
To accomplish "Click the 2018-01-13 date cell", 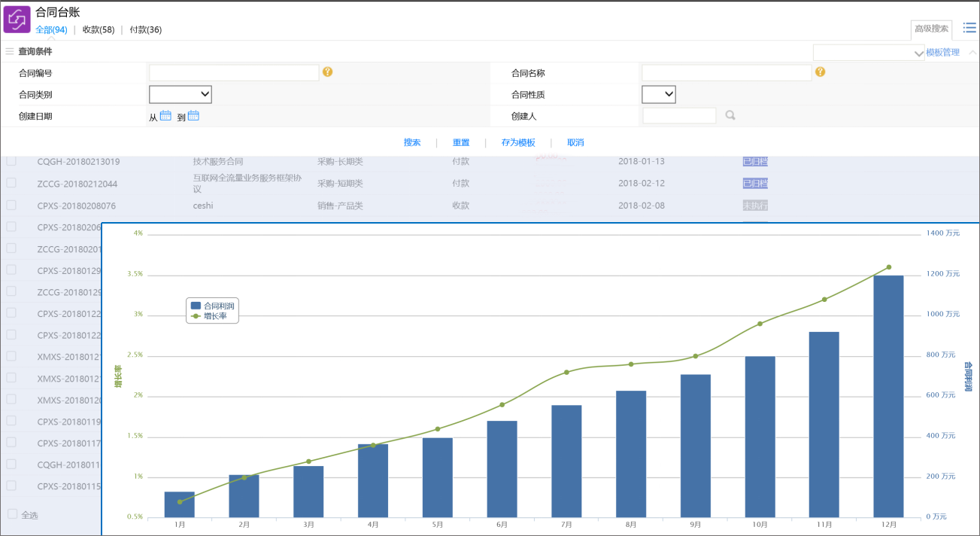I will pos(641,161).
